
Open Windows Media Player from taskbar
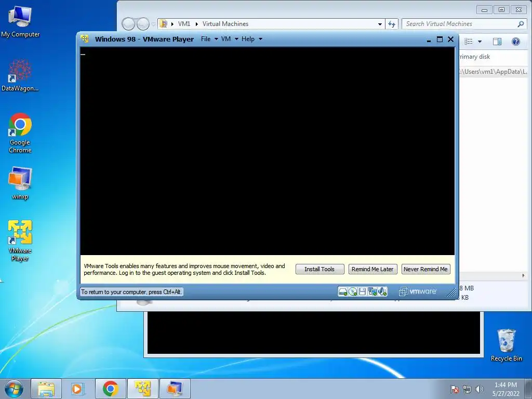tap(78, 389)
